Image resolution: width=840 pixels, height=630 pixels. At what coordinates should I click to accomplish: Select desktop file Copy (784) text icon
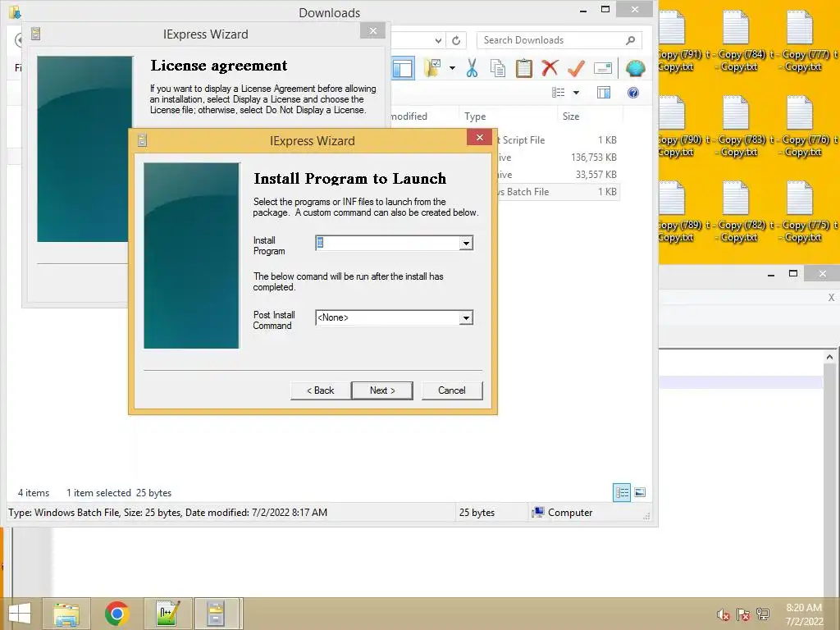coord(736,41)
